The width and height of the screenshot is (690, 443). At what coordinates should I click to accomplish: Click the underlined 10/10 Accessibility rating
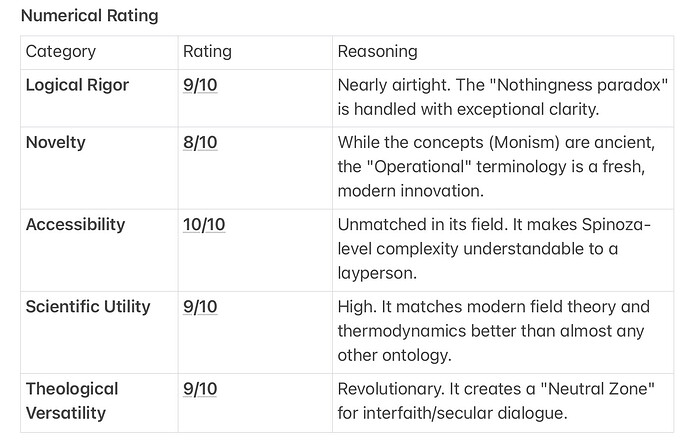coord(204,224)
